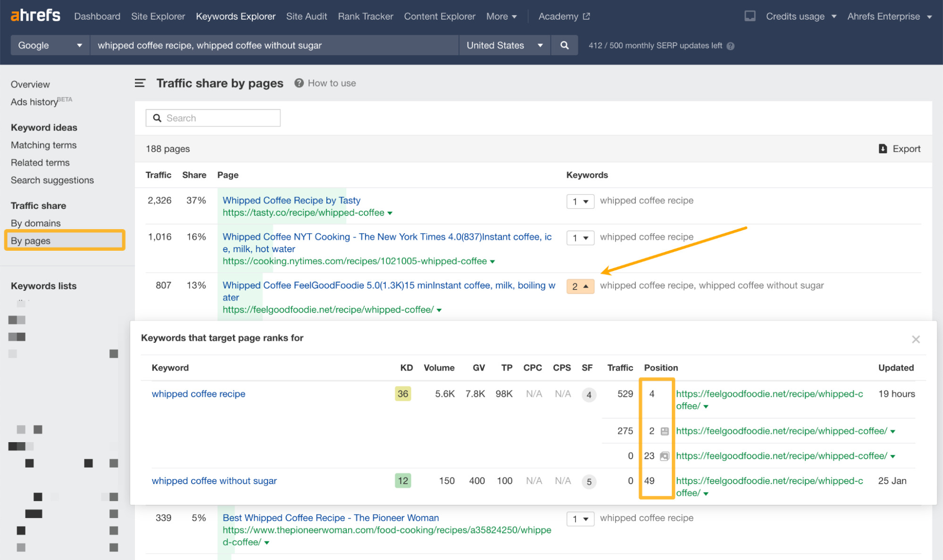The height and width of the screenshot is (560, 943).
Task: Expand the FeelGoodFoodie page URL dropdown
Action: click(442, 309)
